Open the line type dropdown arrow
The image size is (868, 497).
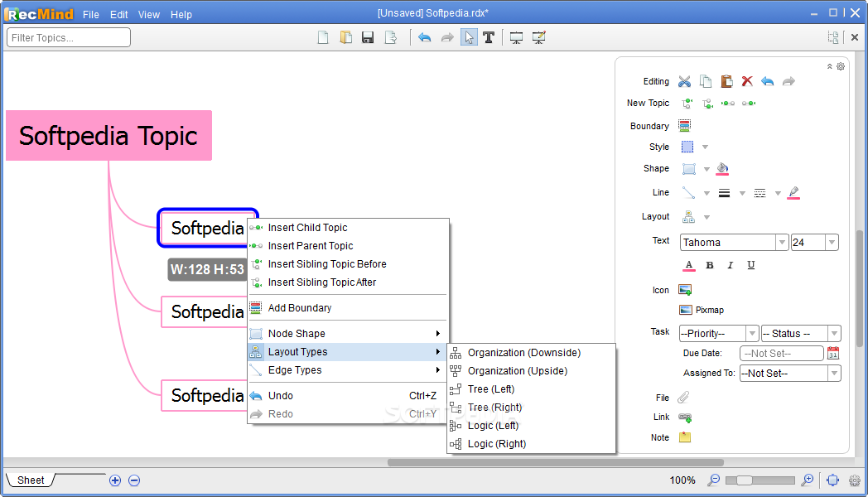(707, 193)
